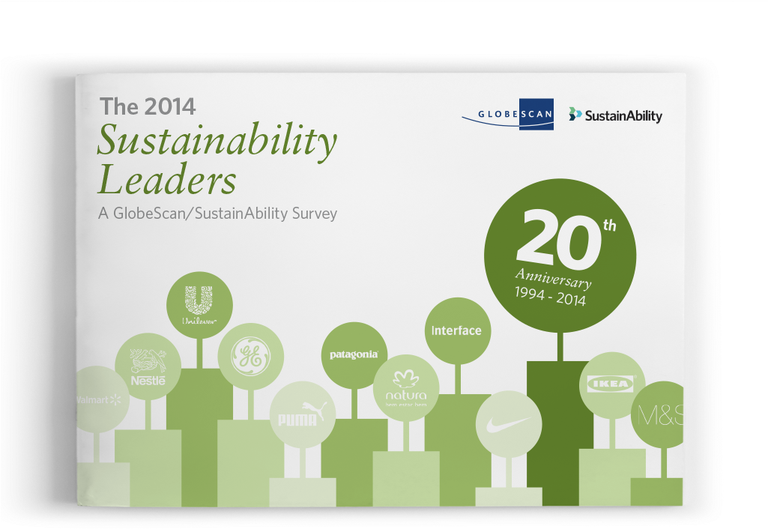Image resolution: width=768 pixels, height=532 pixels.
Task: Click 'The 2014' heading text
Action: (148, 106)
